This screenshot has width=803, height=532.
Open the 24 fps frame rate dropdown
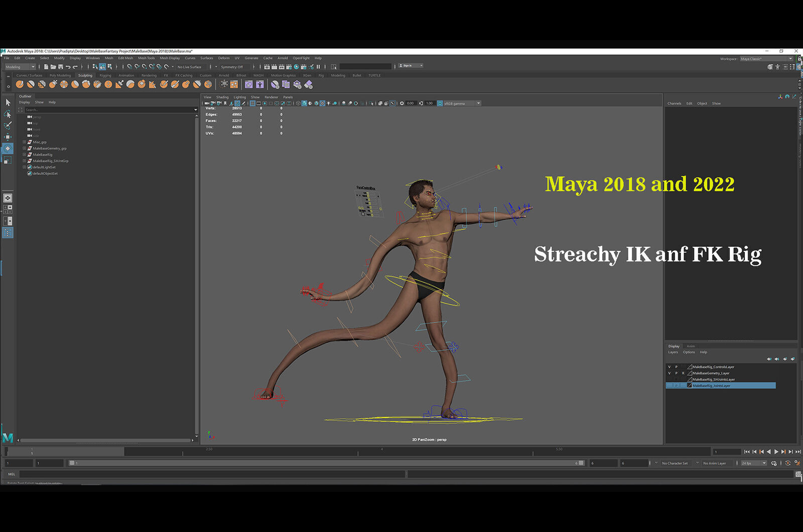coord(754,463)
